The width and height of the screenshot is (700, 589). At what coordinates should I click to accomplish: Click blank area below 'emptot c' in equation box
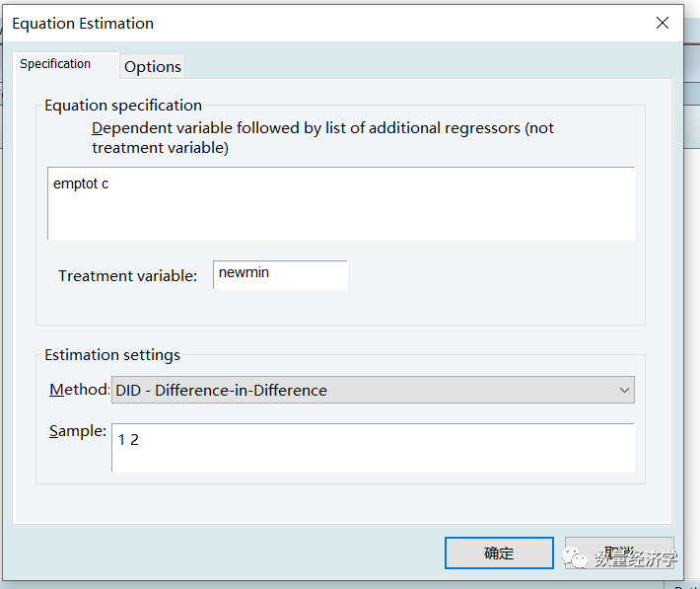(340, 219)
